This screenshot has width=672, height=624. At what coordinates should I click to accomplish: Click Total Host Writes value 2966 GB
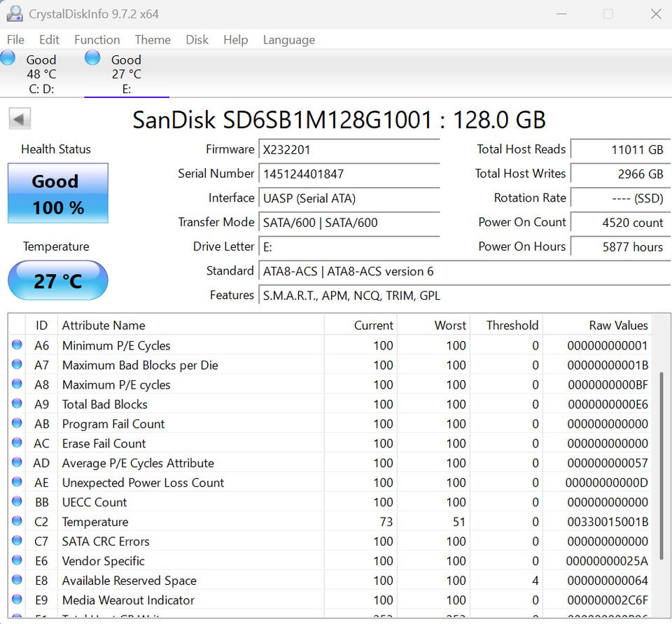(x=621, y=174)
